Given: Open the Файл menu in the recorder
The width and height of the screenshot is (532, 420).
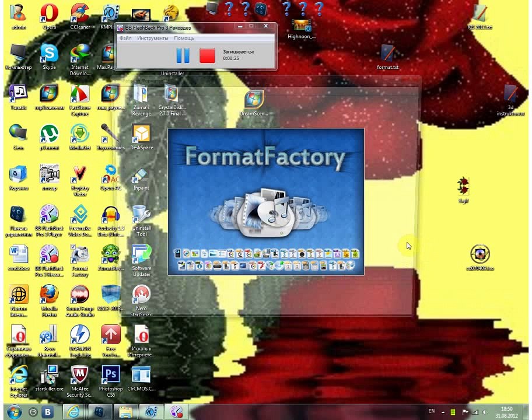Looking at the screenshot, I should pyautogui.click(x=125, y=38).
